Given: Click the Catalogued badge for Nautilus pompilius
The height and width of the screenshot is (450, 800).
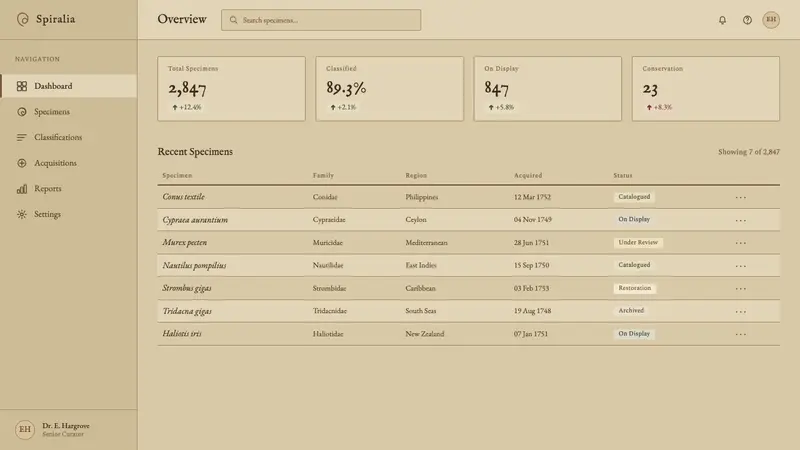Looking at the screenshot, I should coord(634,265).
